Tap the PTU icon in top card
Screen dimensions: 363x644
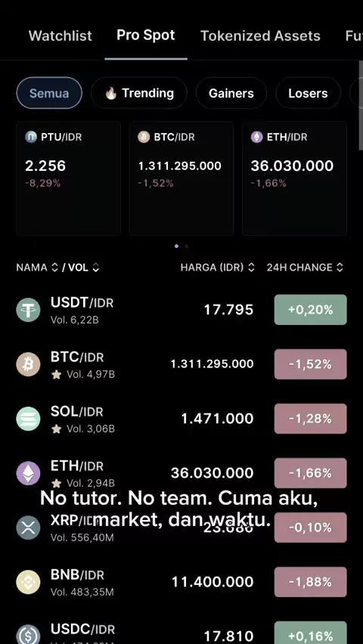tap(31, 137)
